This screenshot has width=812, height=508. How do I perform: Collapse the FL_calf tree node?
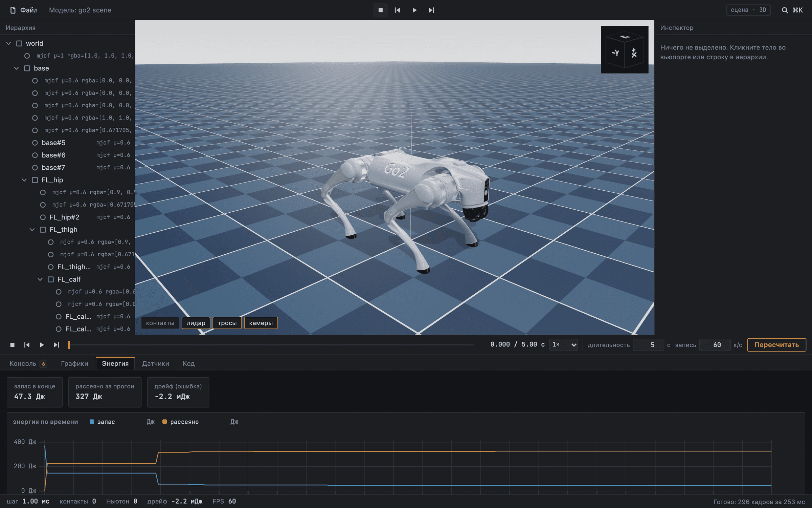point(40,279)
